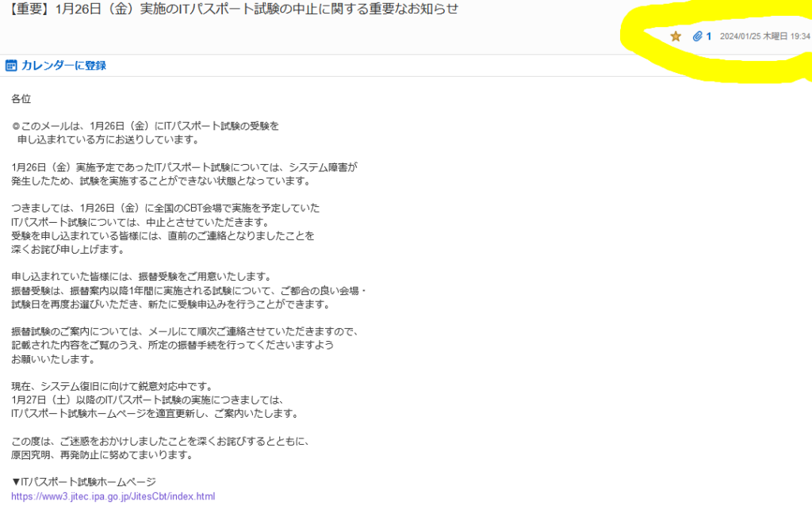This screenshot has width=812, height=505.
Task: Click the ▼ITパスポート試験ホームページ heading
Action: [x=83, y=482]
